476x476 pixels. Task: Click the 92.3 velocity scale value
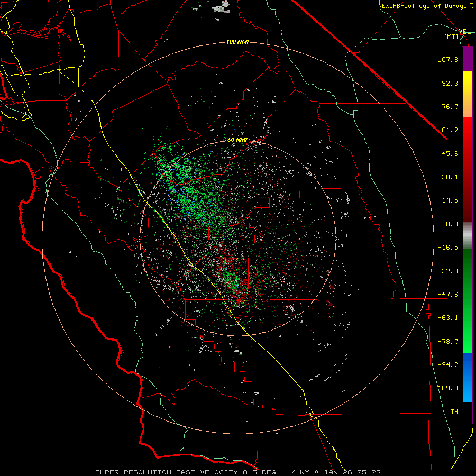pos(450,83)
